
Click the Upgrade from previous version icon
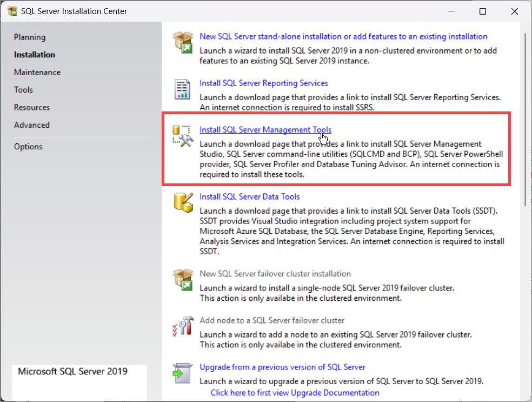pyautogui.click(x=183, y=373)
